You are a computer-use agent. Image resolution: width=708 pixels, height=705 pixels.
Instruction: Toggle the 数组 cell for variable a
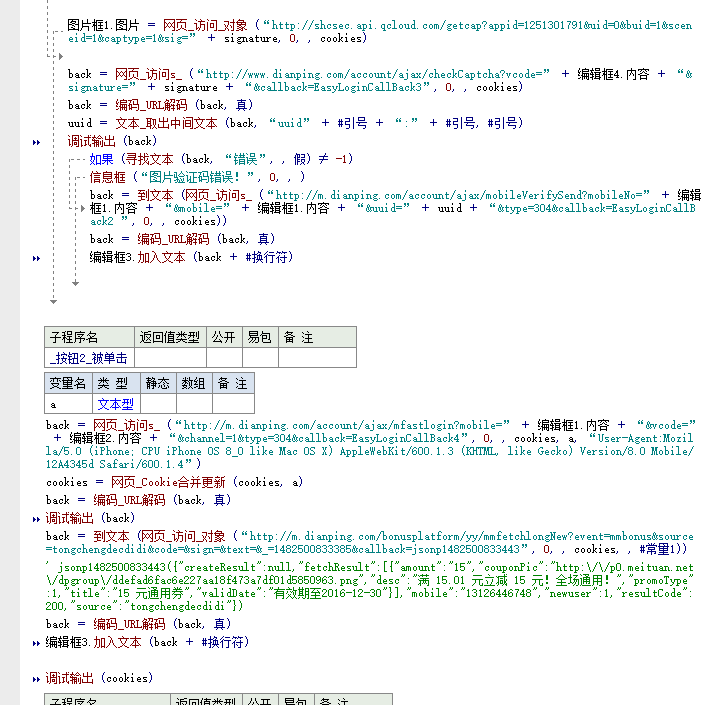(x=192, y=404)
